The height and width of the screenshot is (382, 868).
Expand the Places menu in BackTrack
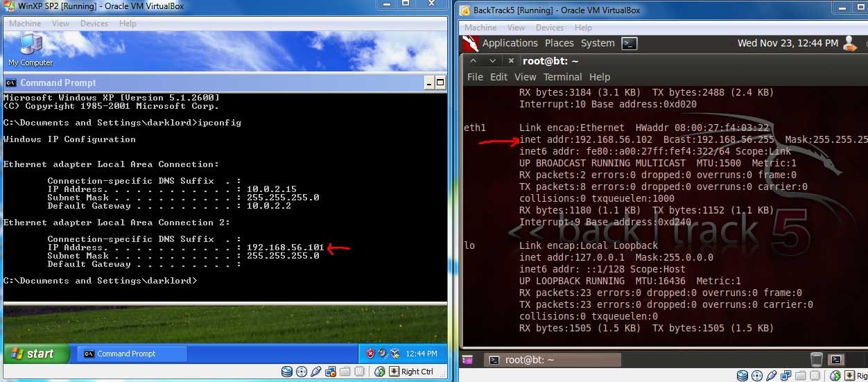pos(559,43)
